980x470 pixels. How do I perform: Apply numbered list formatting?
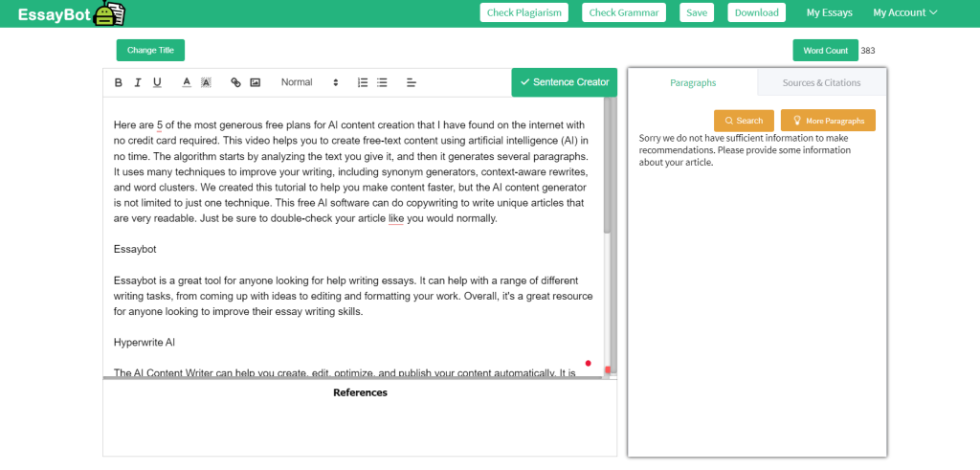[363, 82]
